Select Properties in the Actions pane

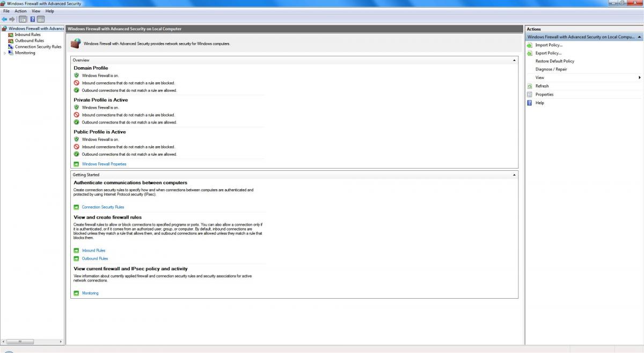pos(544,95)
